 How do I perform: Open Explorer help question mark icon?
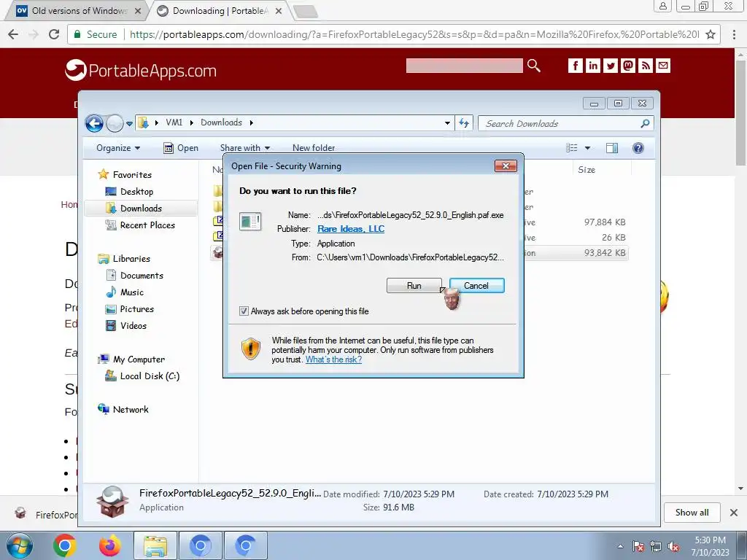638,148
